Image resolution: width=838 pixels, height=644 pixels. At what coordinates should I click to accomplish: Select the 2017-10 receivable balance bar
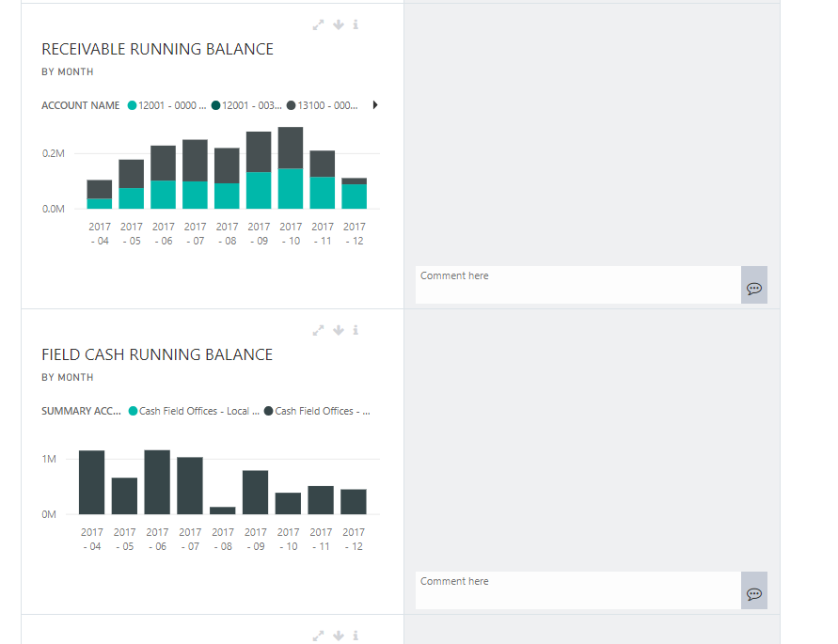click(x=291, y=167)
